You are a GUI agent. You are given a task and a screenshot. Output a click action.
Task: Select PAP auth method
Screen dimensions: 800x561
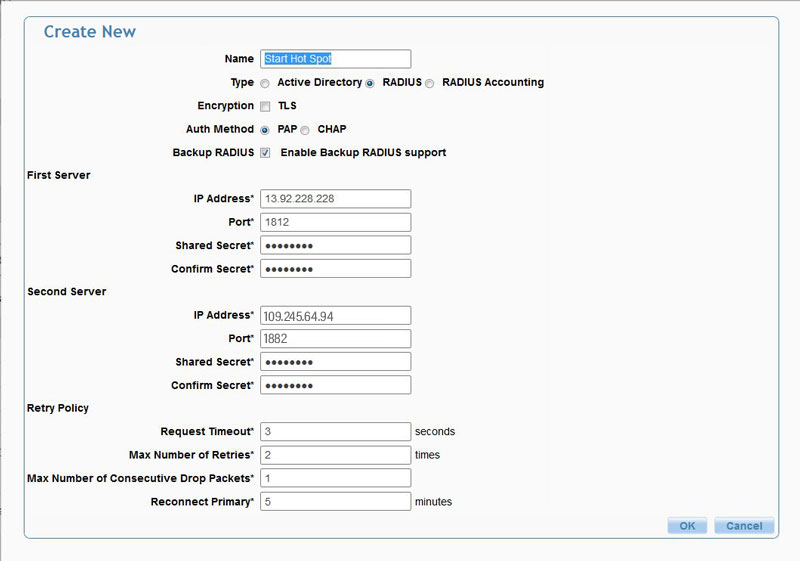pyautogui.click(x=265, y=130)
